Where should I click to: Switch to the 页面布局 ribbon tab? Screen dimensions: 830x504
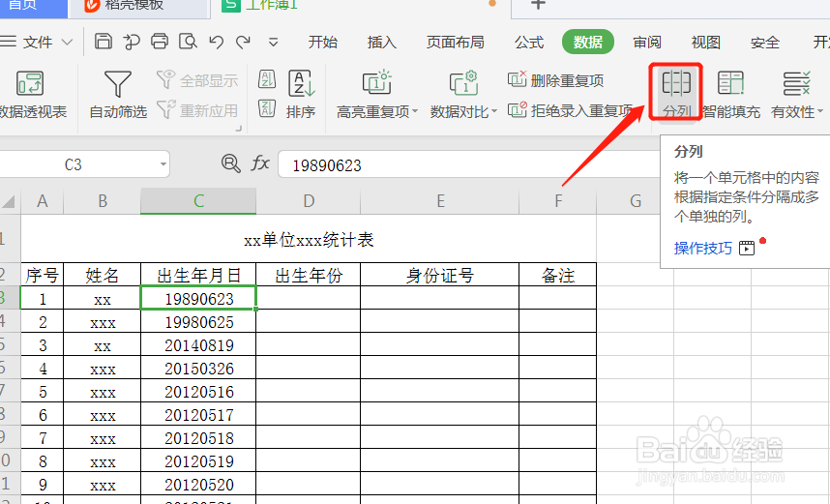tap(456, 42)
